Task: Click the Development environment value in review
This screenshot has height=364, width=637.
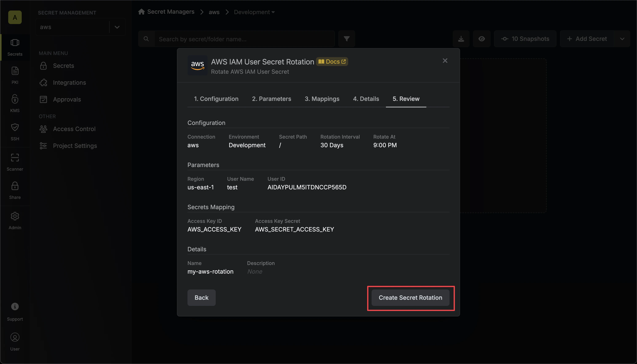Action: click(x=247, y=145)
